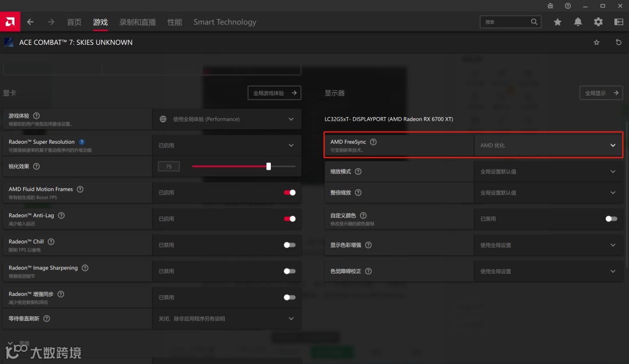The image size is (629, 364).
Task: Go forward with the right arrow
Action: [51, 22]
